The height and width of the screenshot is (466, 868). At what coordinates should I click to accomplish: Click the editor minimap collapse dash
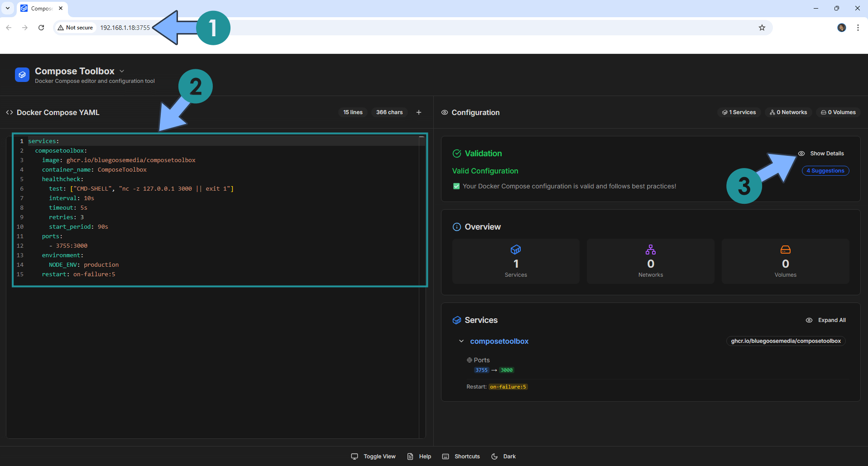coord(422,136)
